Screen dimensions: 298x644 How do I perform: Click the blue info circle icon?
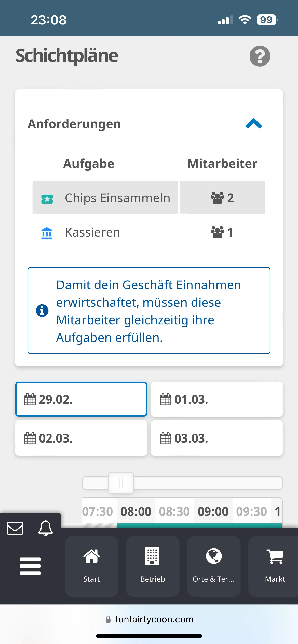click(42, 311)
